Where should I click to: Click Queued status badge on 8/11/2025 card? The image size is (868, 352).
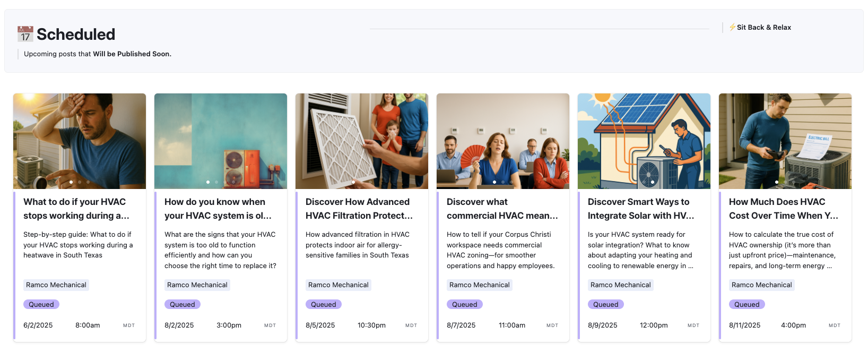[747, 304]
